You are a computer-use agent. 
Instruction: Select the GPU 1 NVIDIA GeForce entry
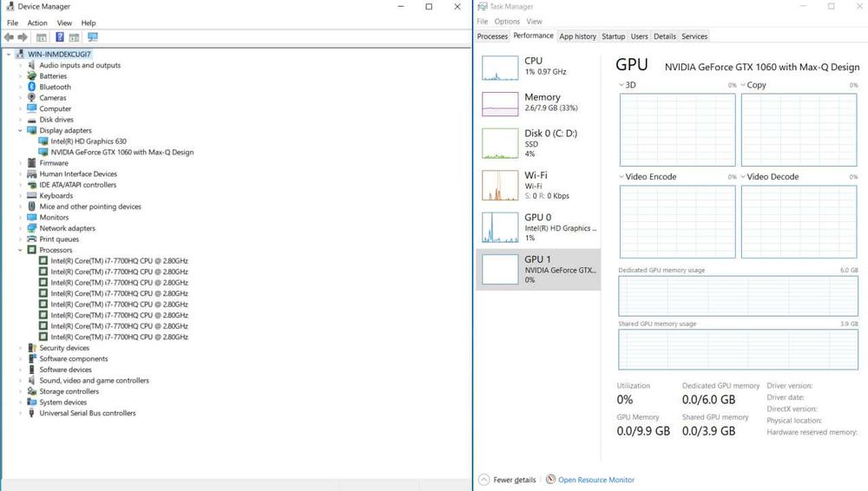point(538,270)
